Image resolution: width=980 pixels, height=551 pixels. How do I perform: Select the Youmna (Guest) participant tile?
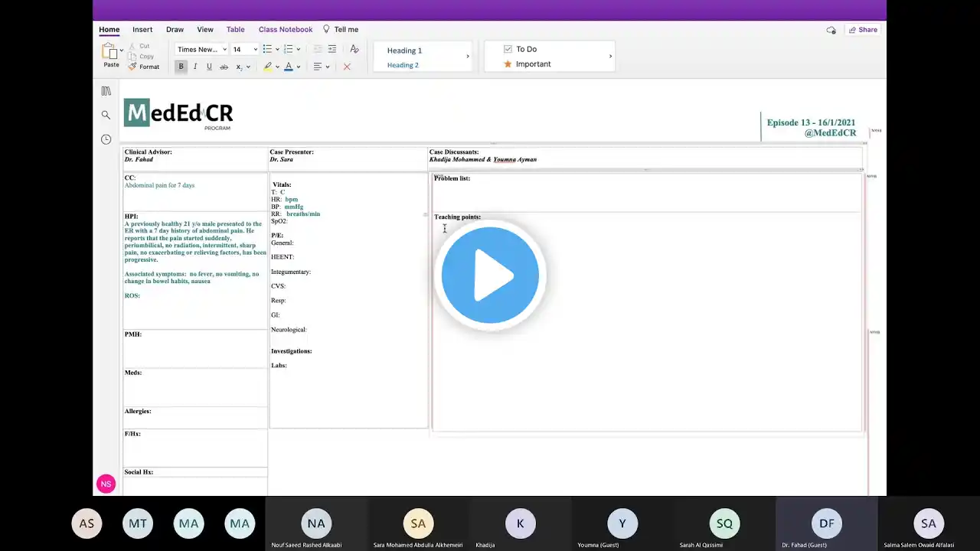pyautogui.click(x=622, y=523)
